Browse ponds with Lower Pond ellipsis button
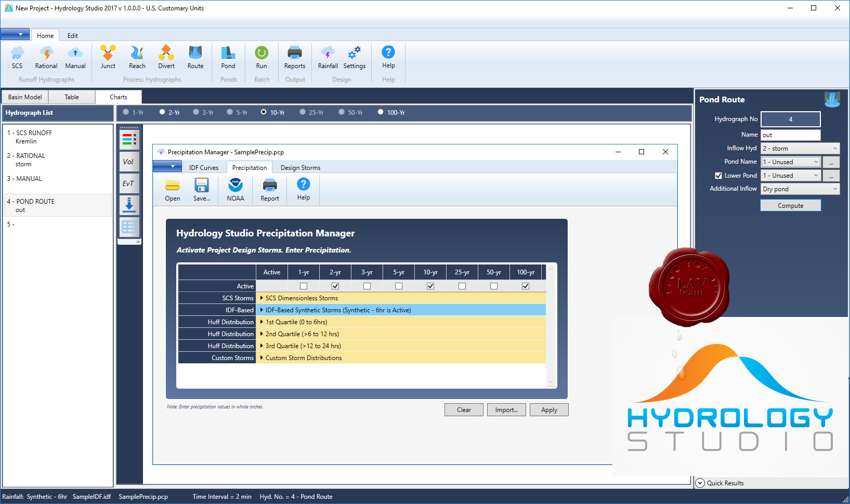The image size is (850, 504). click(x=831, y=176)
